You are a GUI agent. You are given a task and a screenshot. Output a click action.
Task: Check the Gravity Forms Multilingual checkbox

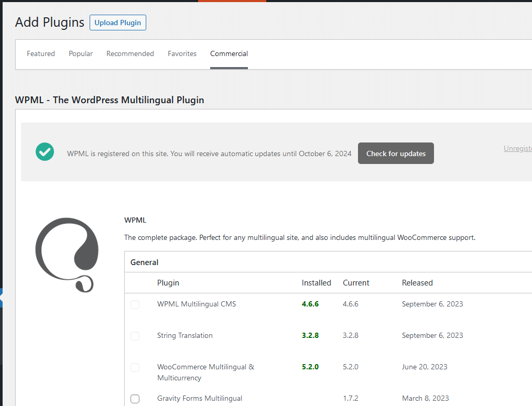tap(135, 399)
